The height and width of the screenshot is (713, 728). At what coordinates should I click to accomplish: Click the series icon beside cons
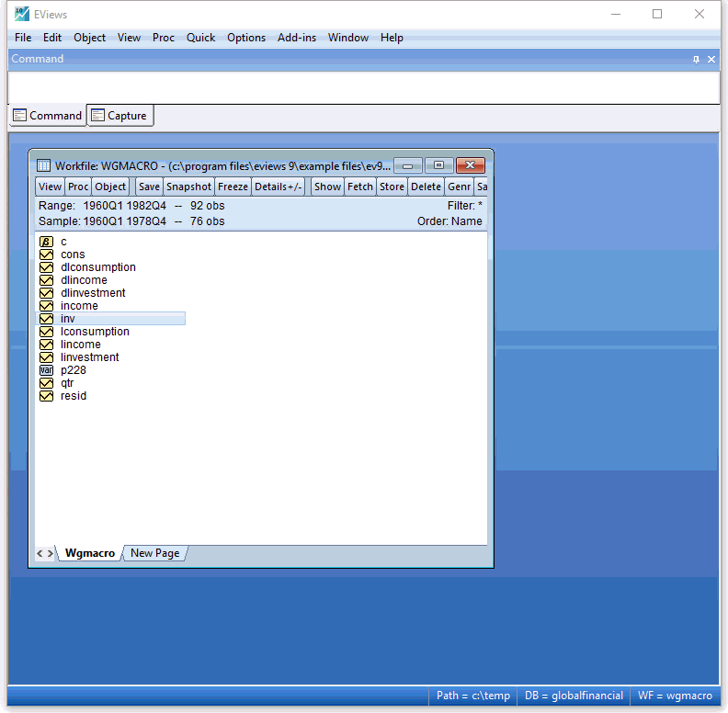coord(46,255)
